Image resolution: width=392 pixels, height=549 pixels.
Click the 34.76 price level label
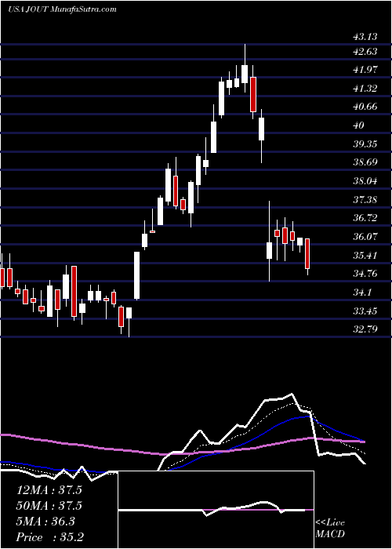click(365, 274)
